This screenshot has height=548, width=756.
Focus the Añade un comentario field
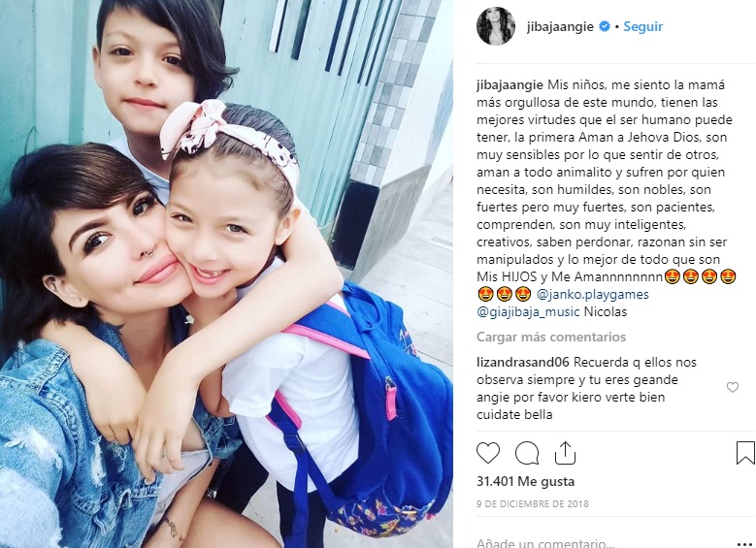(603, 543)
